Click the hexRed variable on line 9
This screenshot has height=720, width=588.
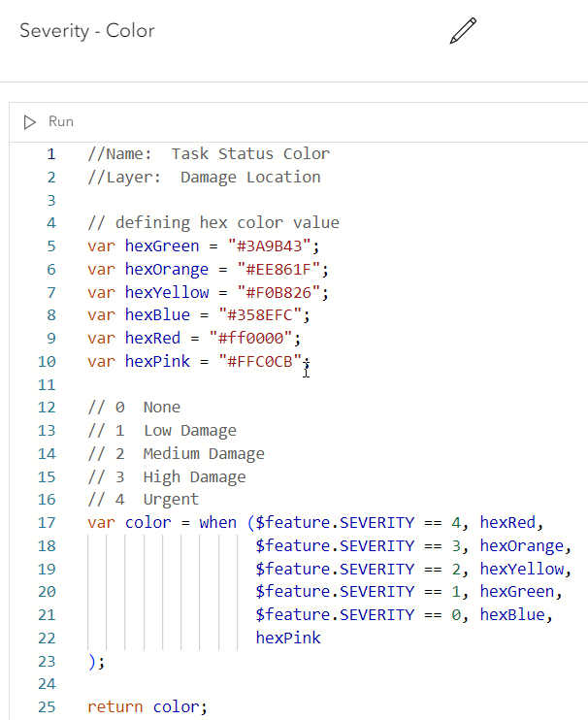(153, 338)
